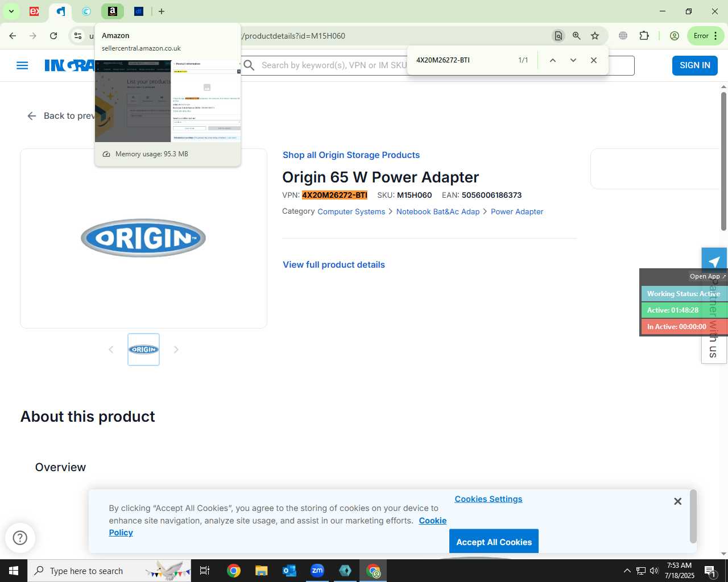Open Outlook from the taskbar

(289, 571)
